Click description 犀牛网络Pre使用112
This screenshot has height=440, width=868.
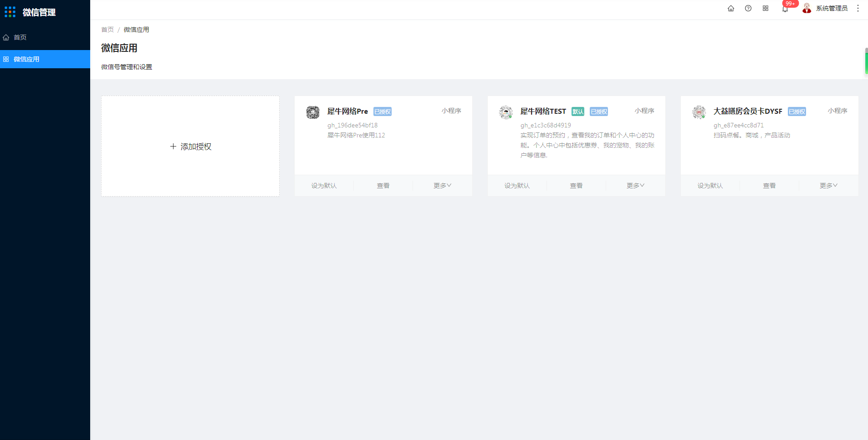point(356,135)
